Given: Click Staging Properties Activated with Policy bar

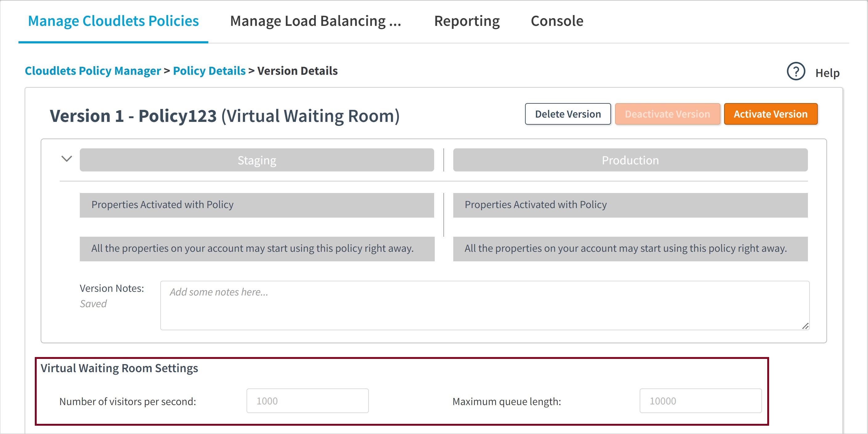Looking at the screenshot, I should click(x=257, y=205).
